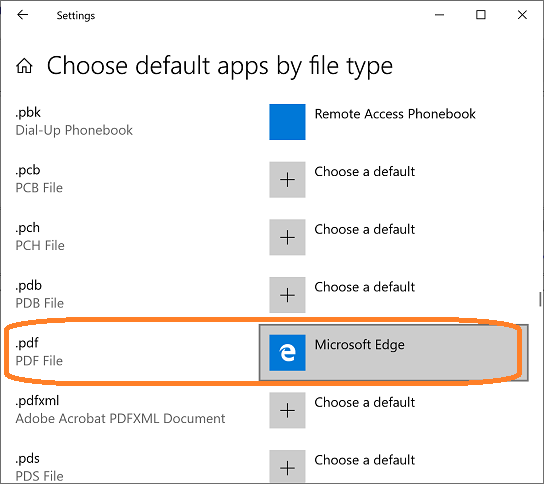Select the .pdf extension label
This screenshot has width=544, height=484.
click(27, 343)
